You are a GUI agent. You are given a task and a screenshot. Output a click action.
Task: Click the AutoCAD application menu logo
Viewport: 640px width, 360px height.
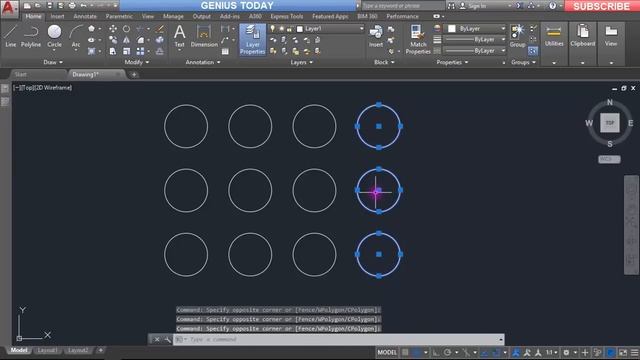click(9, 9)
